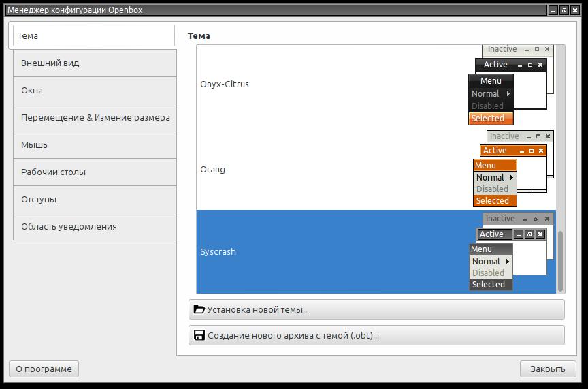Select the highlighted Syscrash theme row

(376, 251)
